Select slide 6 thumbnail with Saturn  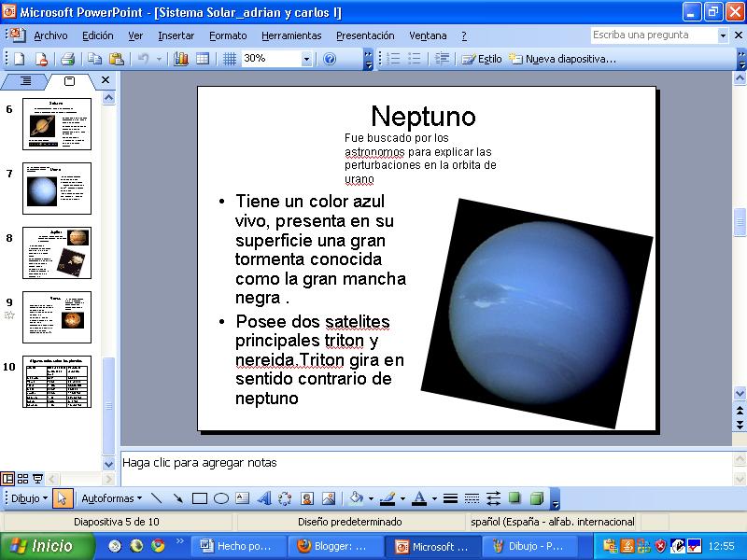[x=57, y=124]
